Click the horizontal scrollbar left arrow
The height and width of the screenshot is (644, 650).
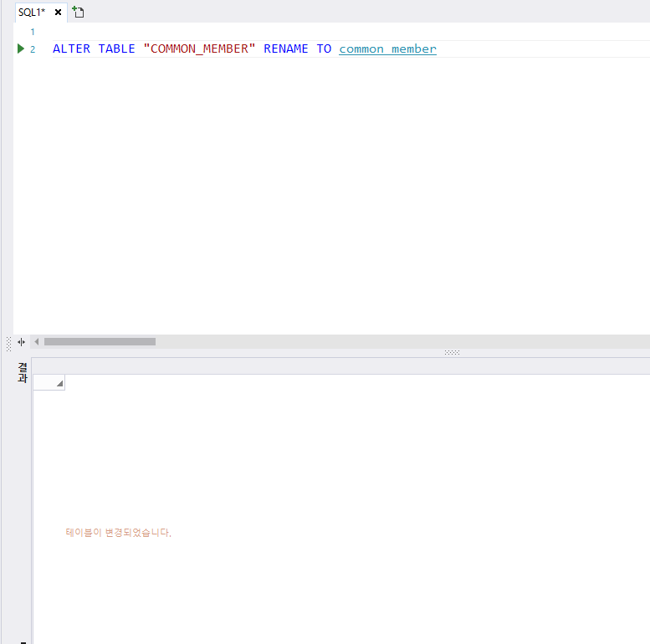point(37,342)
